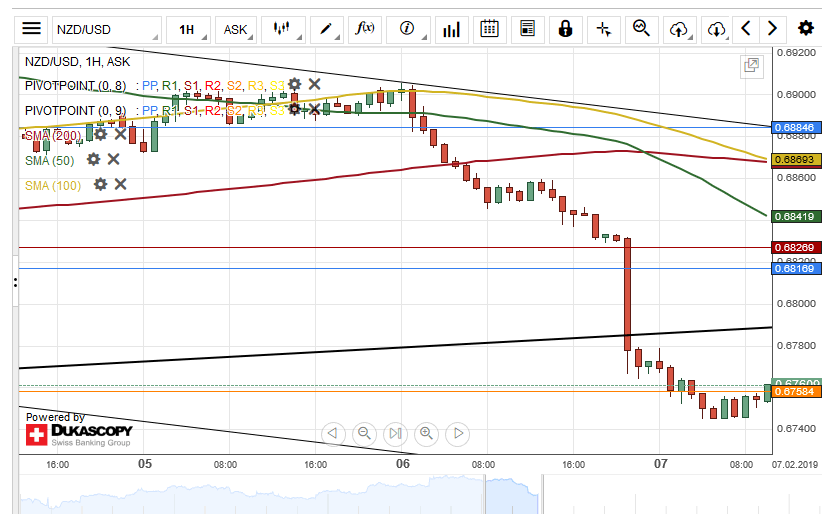The image size is (831, 516).
Task: Pop out chart in new window
Action: click(752, 66)
